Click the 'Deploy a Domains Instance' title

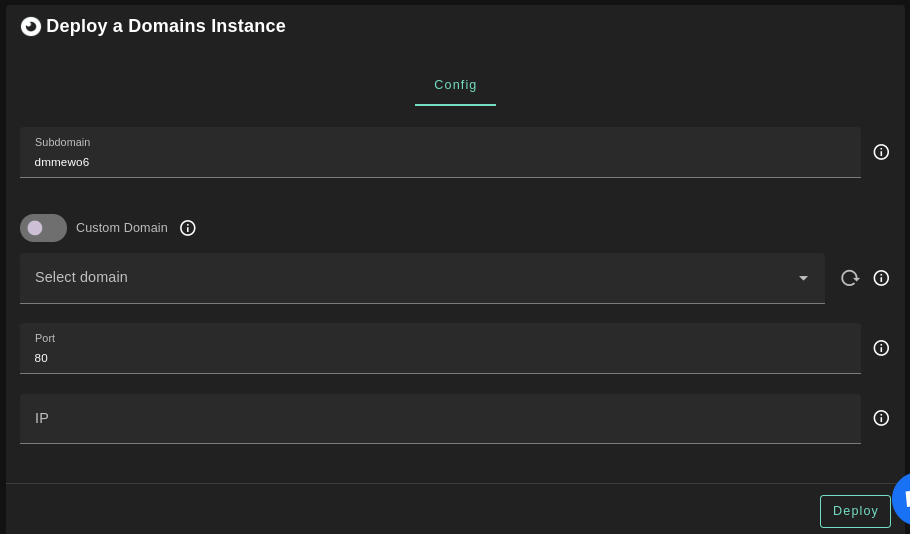pos(166,27)
